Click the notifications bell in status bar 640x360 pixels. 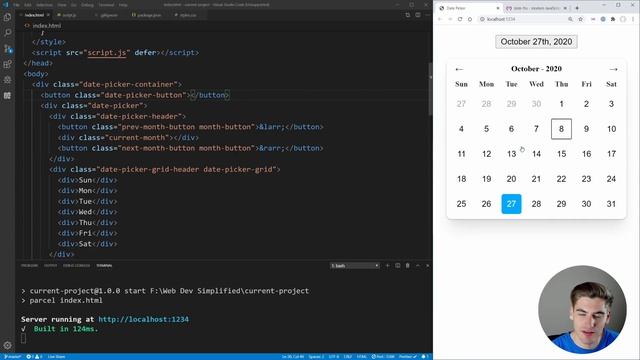(424, 356)
